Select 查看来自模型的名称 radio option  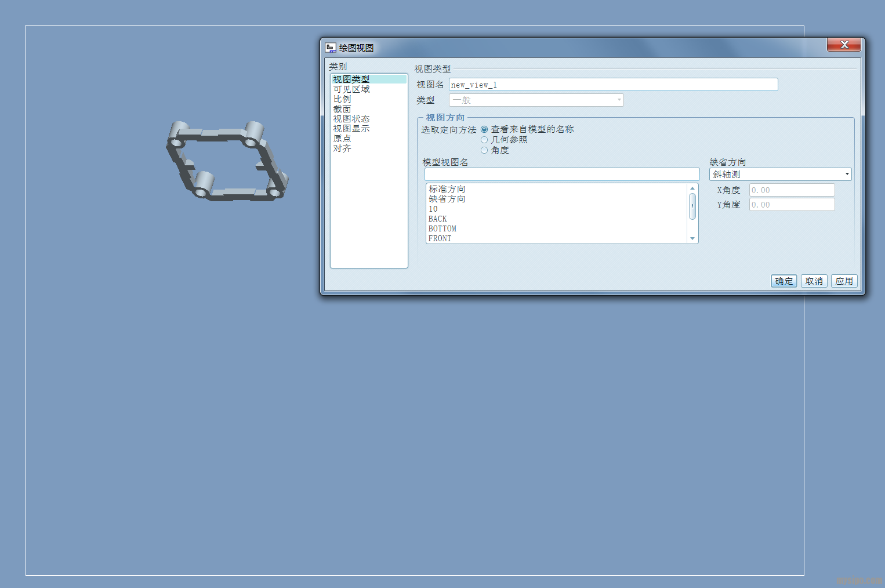[484, 129]
